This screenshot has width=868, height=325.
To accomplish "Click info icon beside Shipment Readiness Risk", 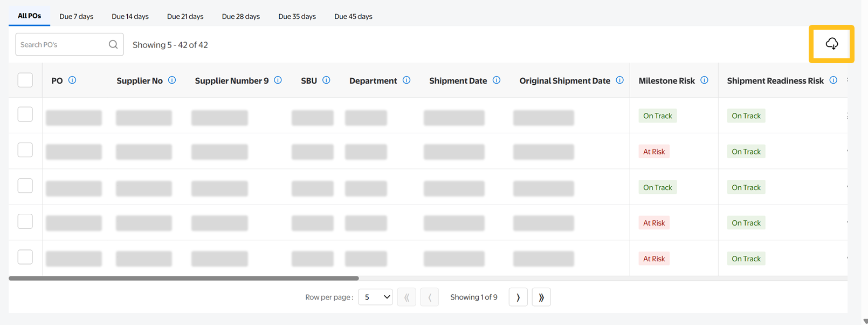I will (x=833, y=80).
